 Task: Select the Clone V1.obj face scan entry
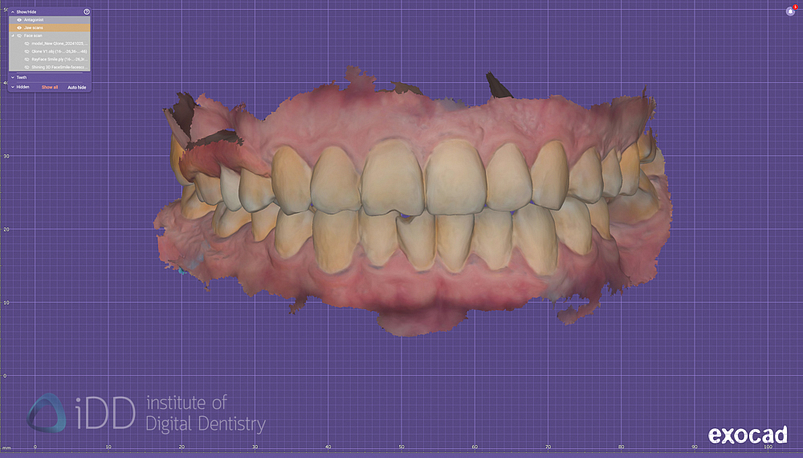60,52
